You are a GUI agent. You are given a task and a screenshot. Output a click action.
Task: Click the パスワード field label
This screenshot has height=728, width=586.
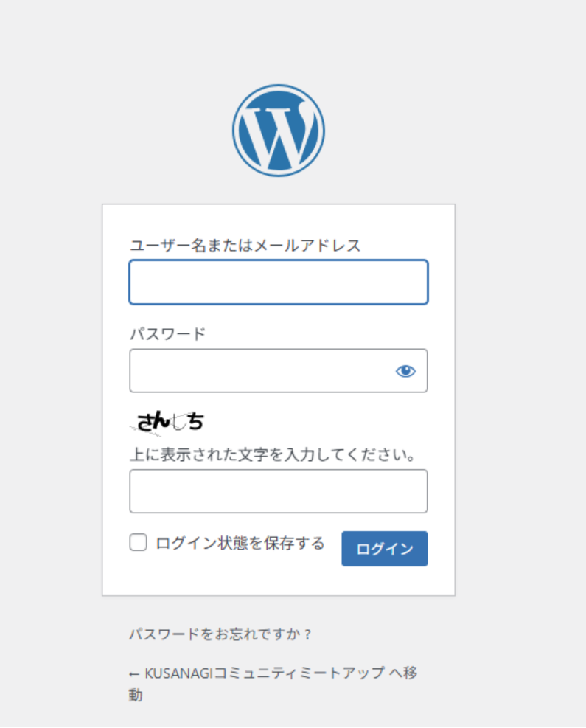click(167, 333)
